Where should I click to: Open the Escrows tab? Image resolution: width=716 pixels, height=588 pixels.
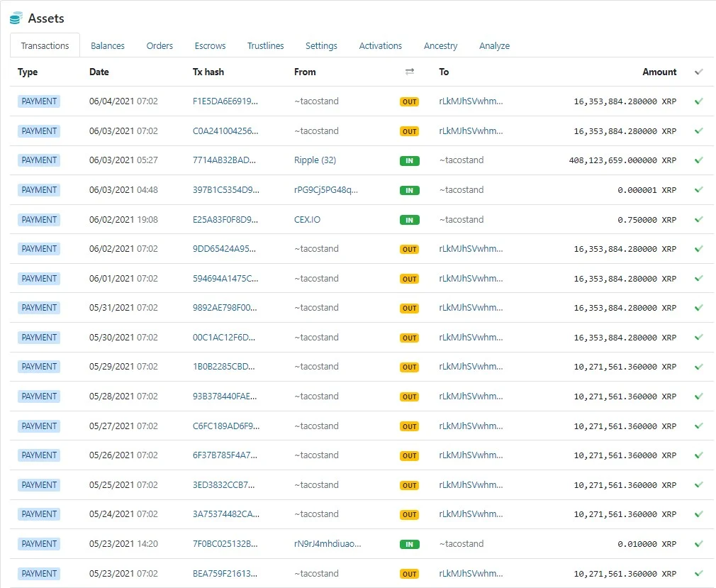coord(210,45)
